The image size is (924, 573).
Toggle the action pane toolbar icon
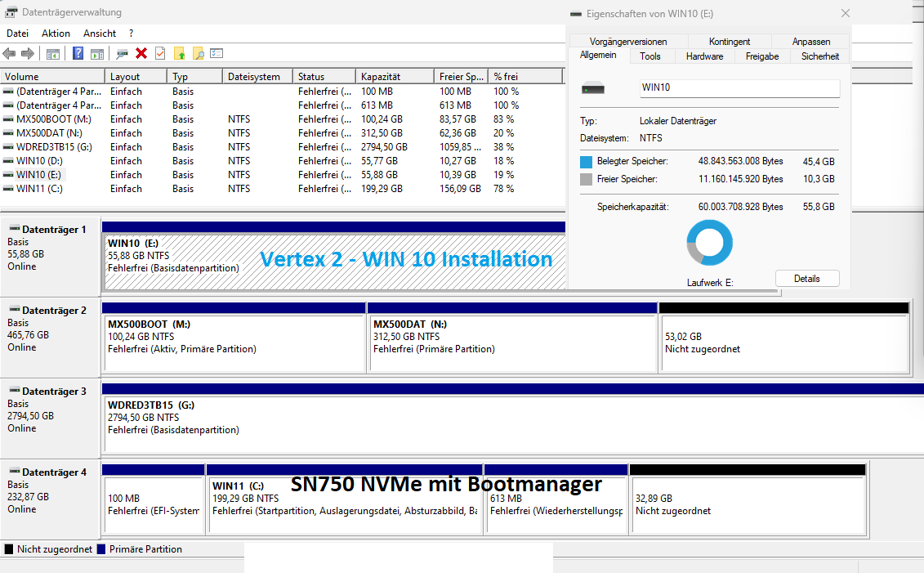click(x=97, y=54)
